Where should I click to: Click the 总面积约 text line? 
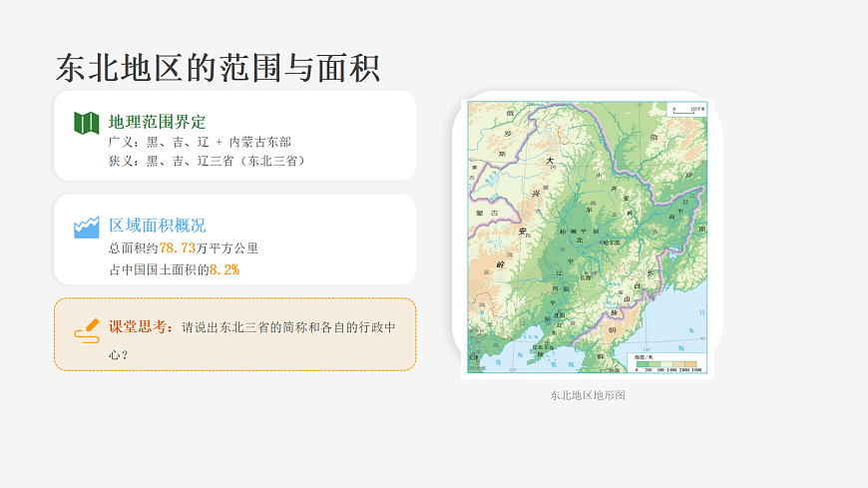pyautogui.click(x=184, y=248)
